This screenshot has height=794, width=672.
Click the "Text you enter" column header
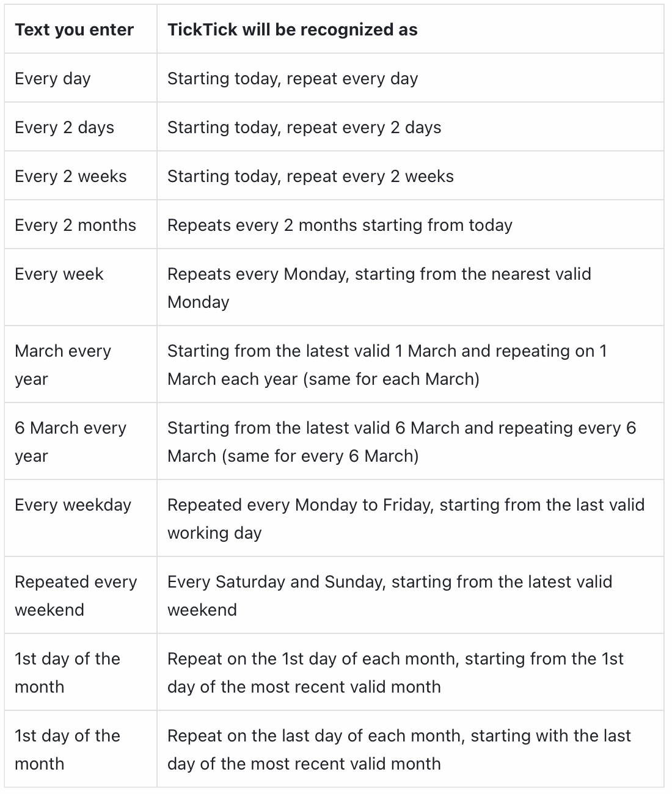click(x=74, y=30)
